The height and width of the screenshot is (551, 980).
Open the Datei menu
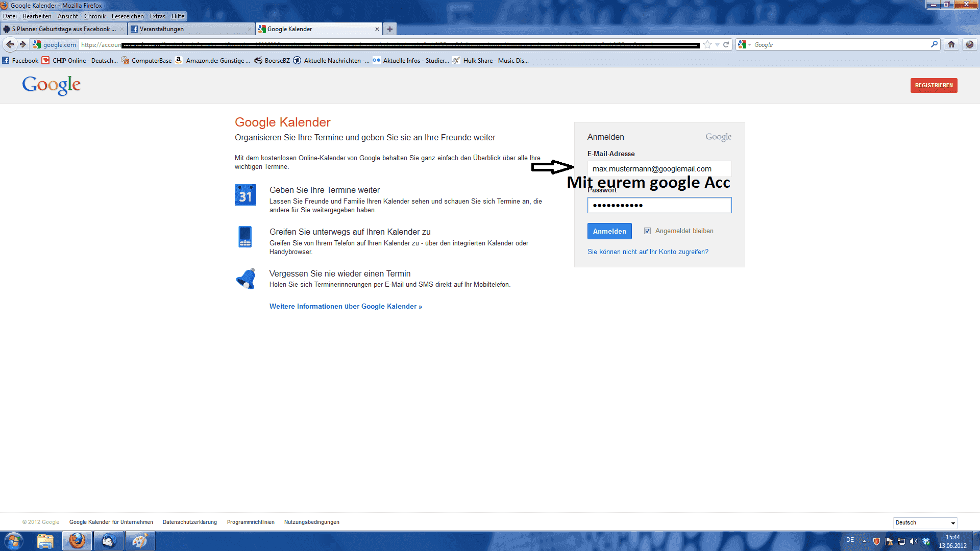pyautogui.click(x=10, y=16)
